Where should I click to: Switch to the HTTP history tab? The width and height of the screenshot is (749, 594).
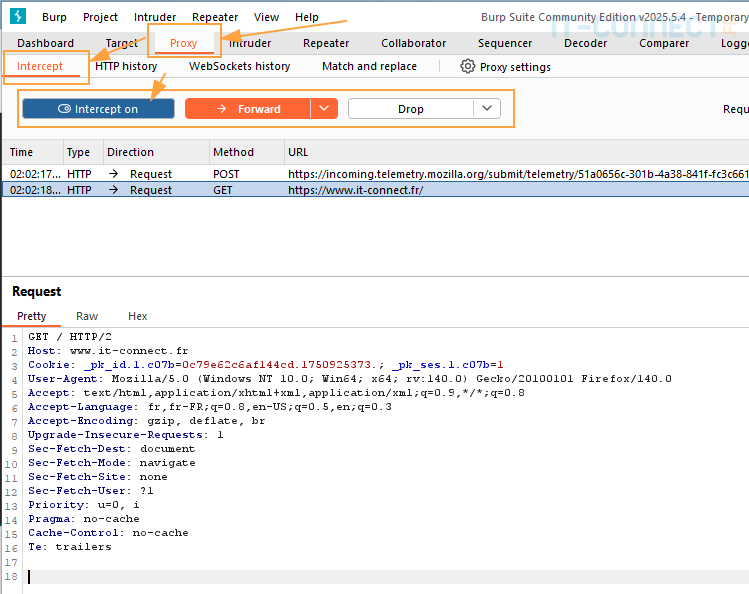tap(126, 66)
